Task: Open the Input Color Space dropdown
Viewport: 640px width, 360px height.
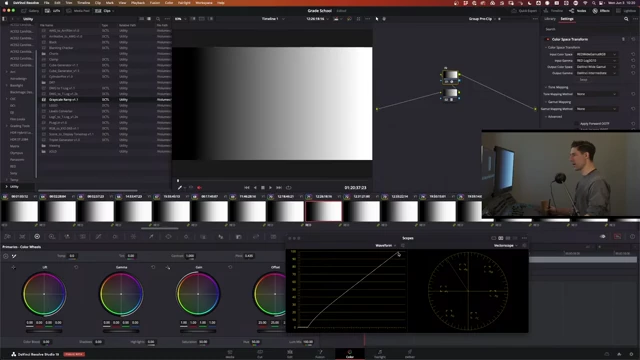Action: (596, 54)
